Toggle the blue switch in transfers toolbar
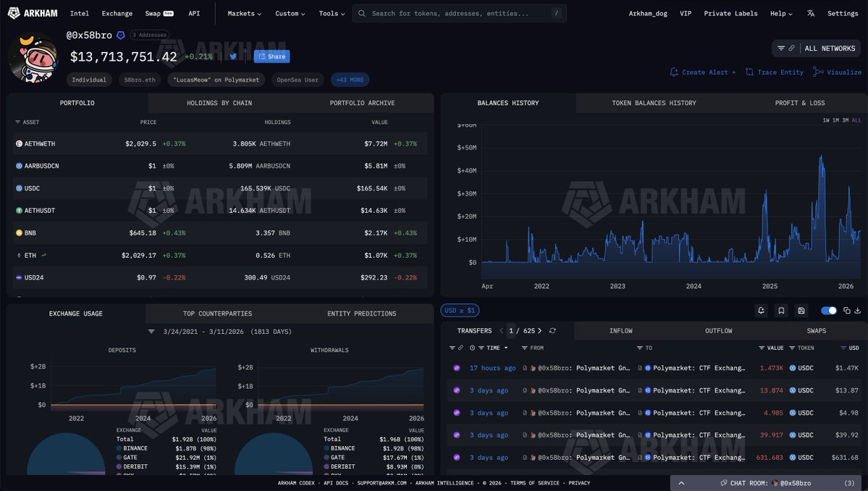 829,311
